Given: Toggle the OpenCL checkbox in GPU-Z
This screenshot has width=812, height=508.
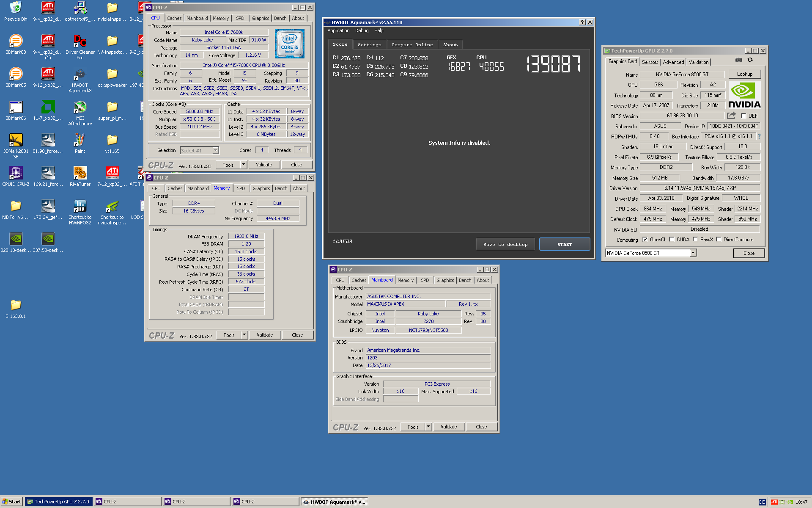Looking at the screenshot, I should click(645, 240).
